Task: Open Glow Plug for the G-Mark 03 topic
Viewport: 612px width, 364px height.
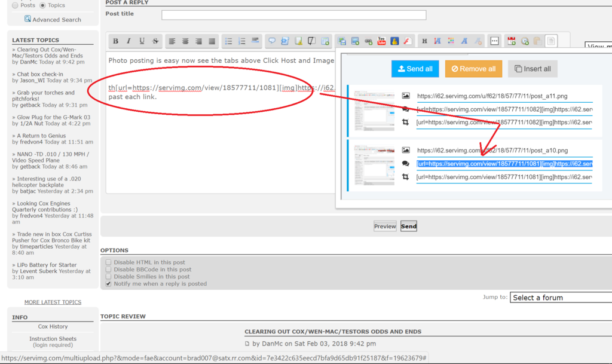Action: point(53,117)
